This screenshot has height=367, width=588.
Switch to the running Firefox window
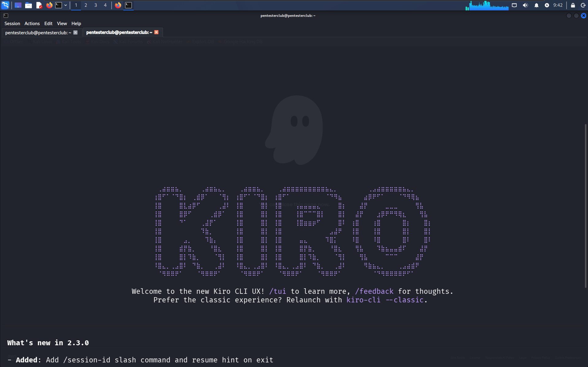tap(118, 5)
